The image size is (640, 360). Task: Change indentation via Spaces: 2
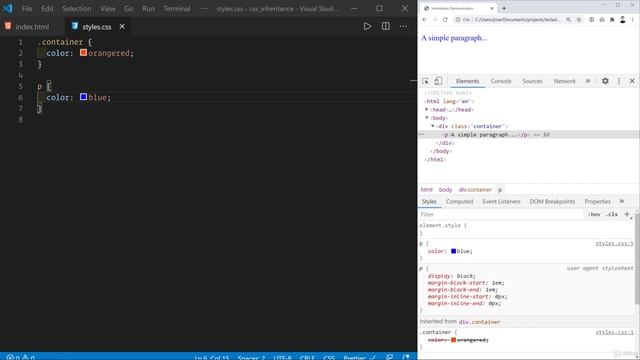pyautogui.click(x=251, y=357)
